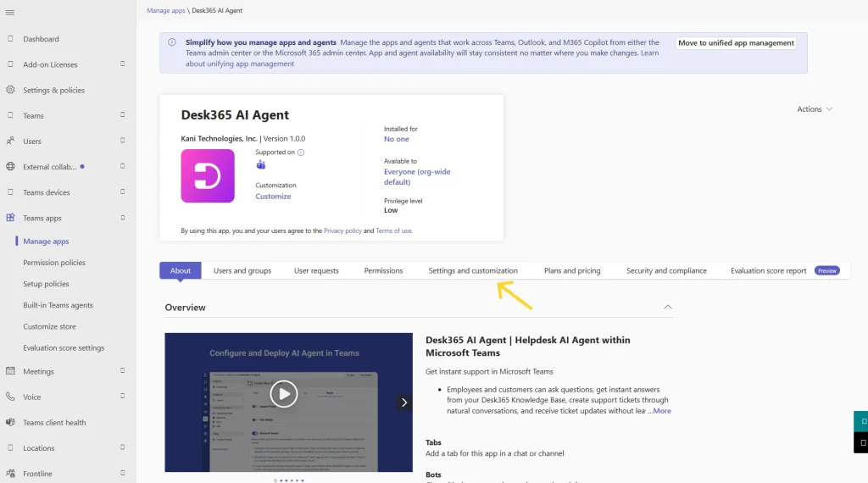Open Built-in Teams agents item
The width and height of the screenshot is (868, 483).
[58, 305]
